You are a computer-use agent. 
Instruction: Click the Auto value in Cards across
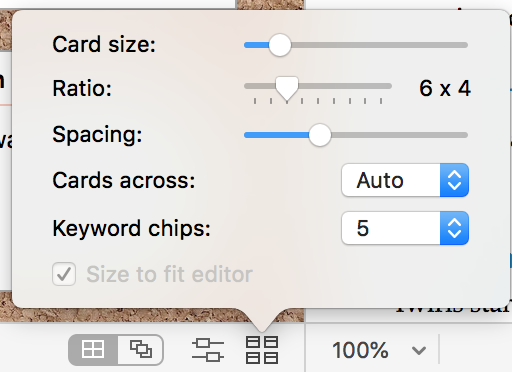pos(380,180)
